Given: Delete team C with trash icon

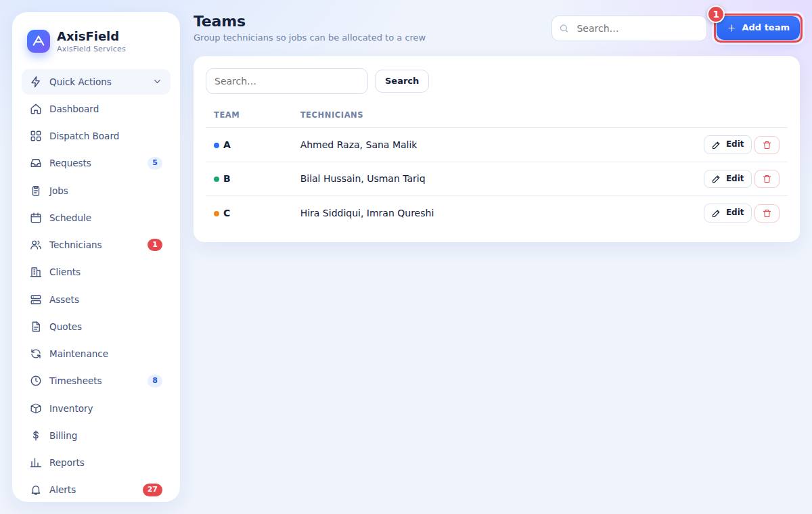Looking at the screenshot, I should tap(767, 213).
